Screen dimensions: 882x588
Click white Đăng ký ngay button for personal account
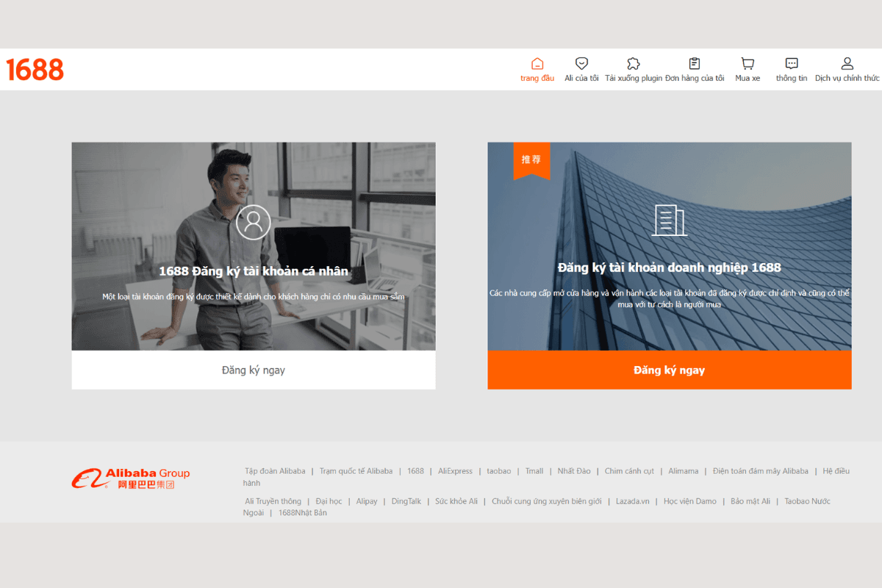tap(254, 370)
